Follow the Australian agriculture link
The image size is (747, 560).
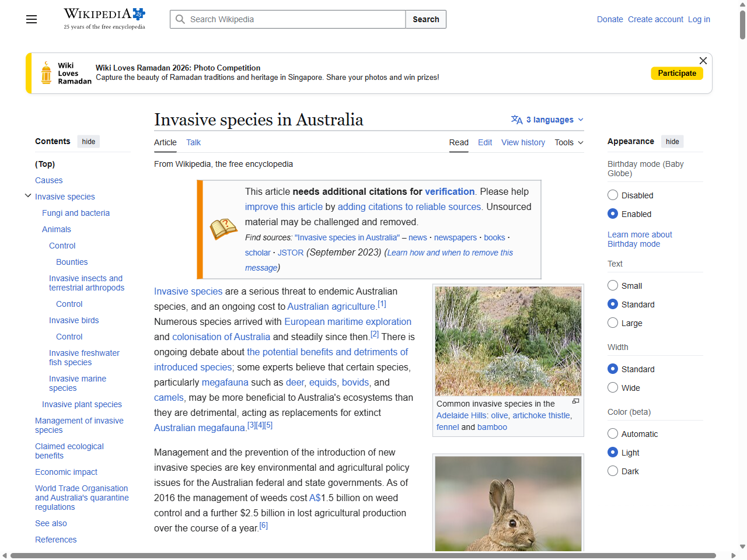[331, 306]
